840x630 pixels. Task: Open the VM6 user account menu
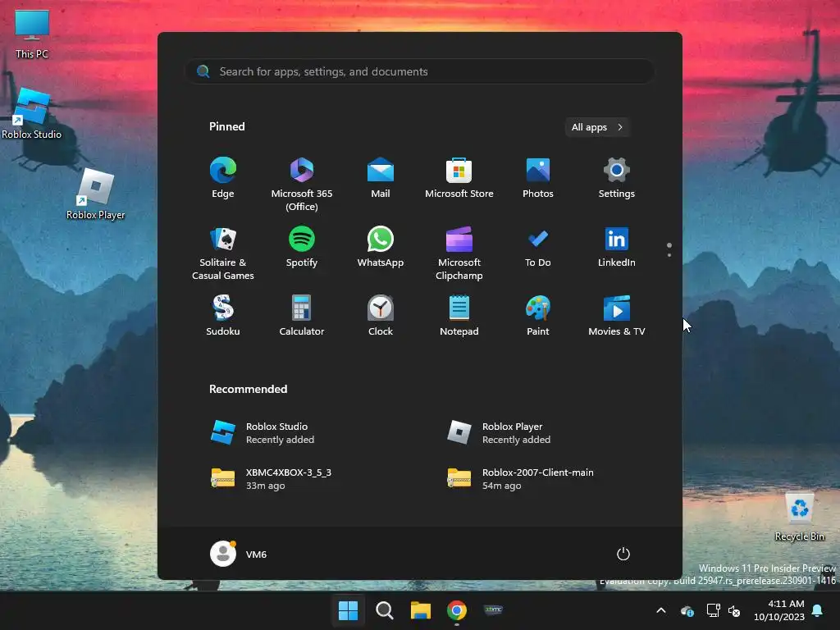[239, 554]
